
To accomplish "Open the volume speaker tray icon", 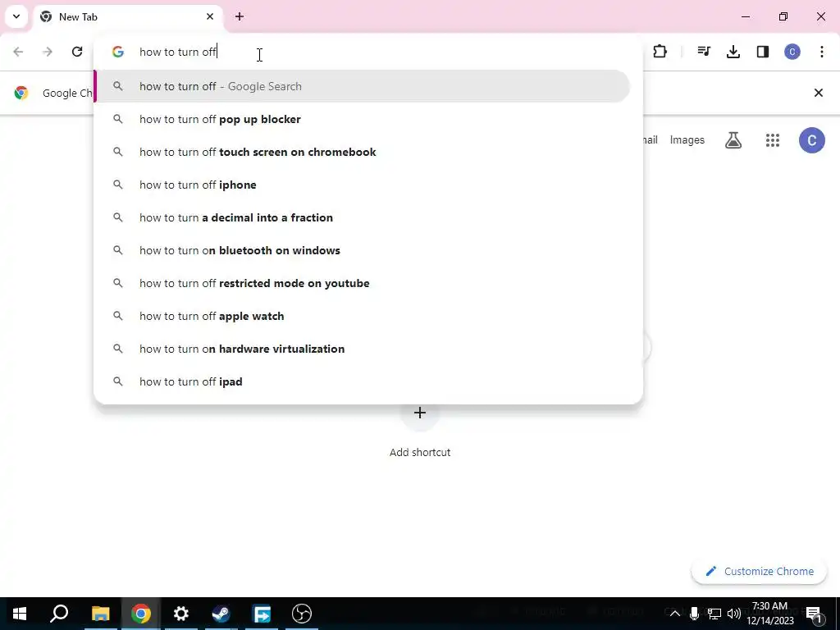I will (x=734, y=614).
